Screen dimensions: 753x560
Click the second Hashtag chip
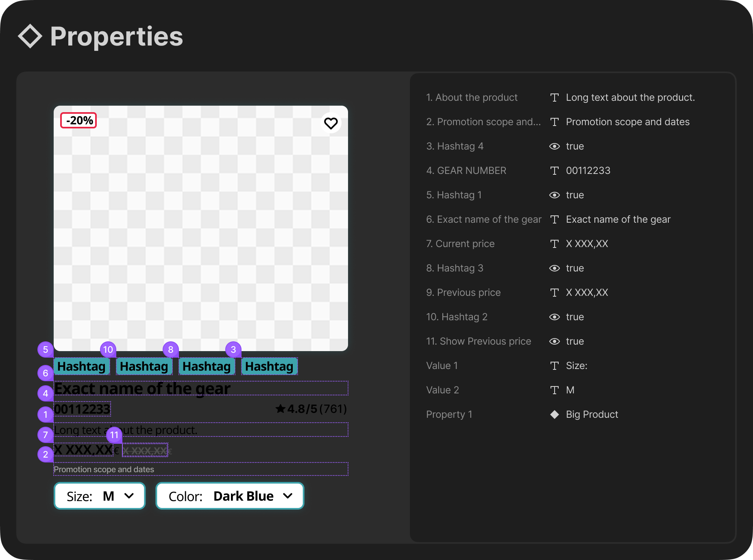(144, 366)
